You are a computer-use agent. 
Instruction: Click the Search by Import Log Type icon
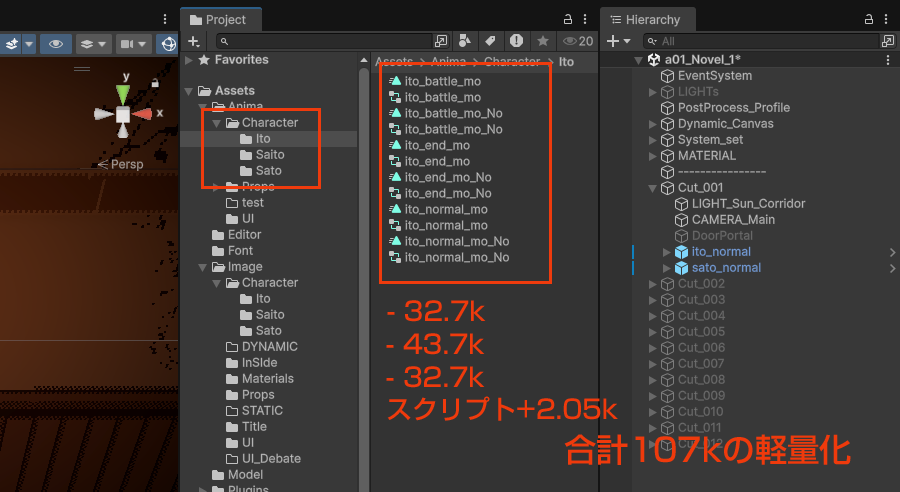point(516,41)
